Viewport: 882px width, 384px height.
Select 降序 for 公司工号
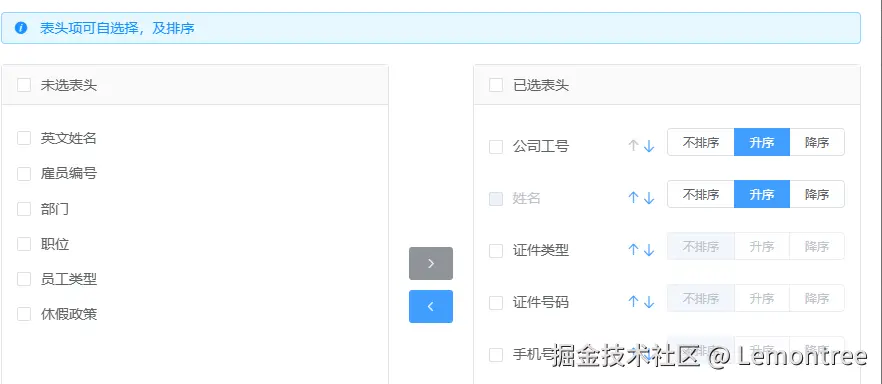817,142
